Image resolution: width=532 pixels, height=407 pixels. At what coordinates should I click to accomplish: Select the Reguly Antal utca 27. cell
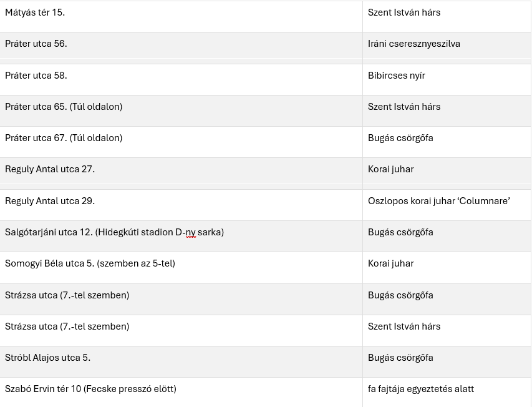click(x=50, y=169)
